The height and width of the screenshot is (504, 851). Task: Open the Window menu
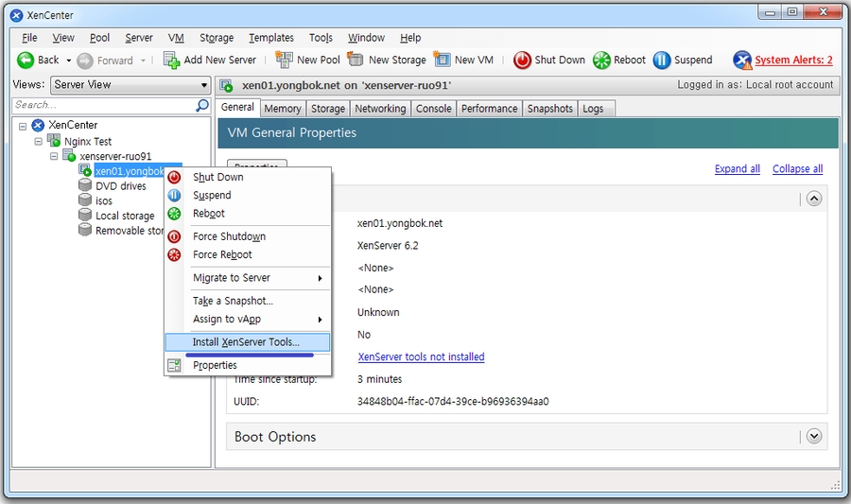coord(366,38)
